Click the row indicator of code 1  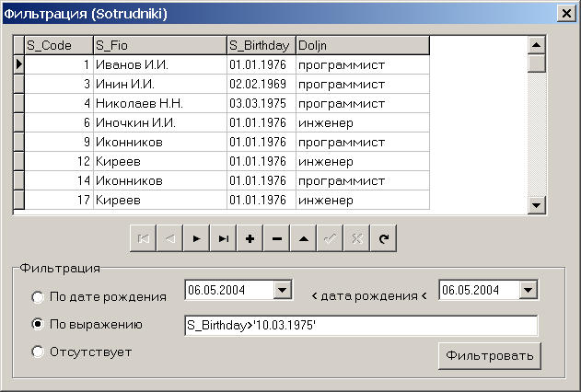point(19,64)
